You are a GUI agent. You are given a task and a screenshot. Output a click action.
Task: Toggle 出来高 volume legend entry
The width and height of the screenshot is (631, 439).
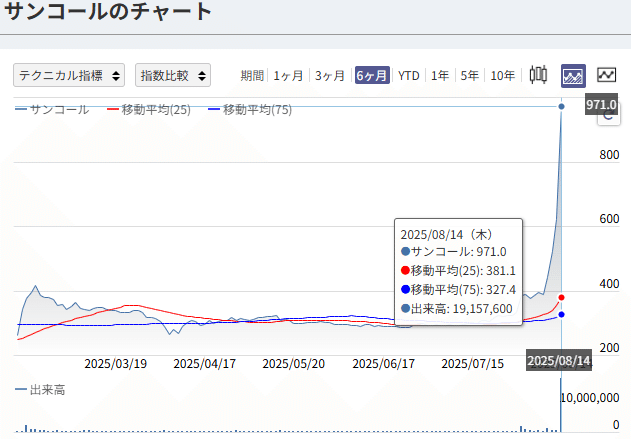click(x=40, y=390)
